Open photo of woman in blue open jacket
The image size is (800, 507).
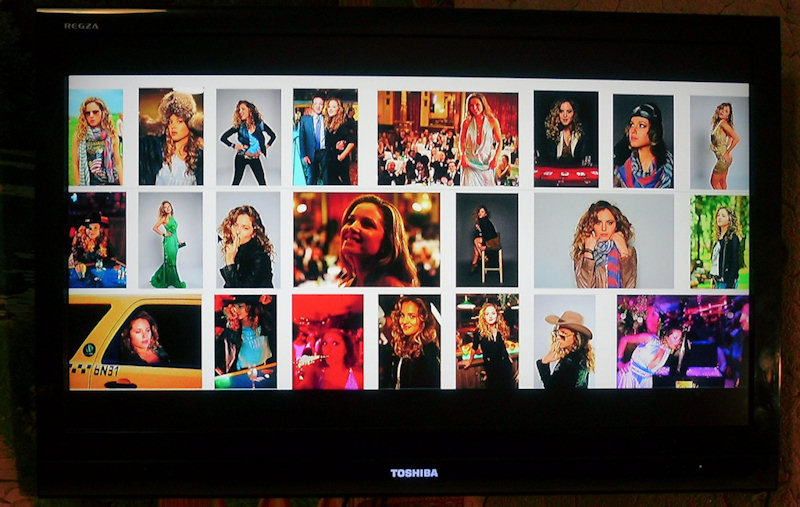click(x=248, y=137)
